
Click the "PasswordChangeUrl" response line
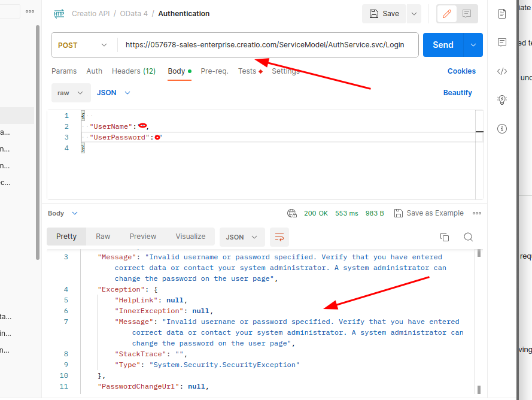click(153, 386)
